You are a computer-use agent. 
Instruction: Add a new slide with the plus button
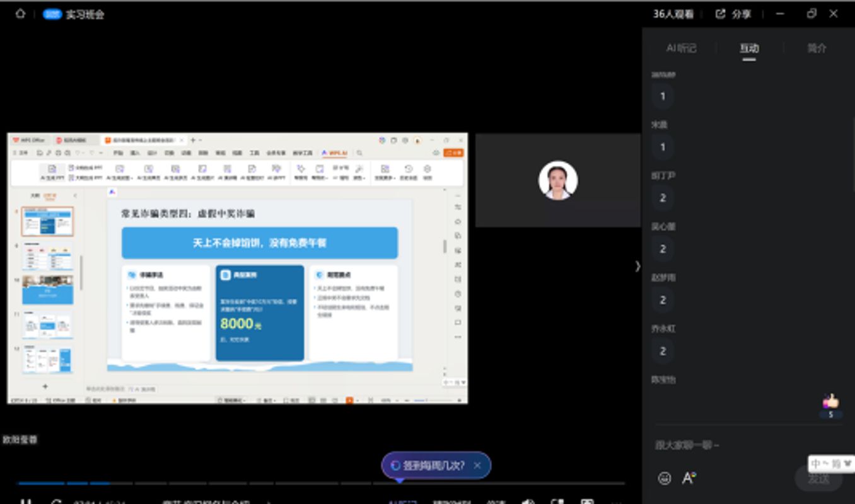(45, 386)
